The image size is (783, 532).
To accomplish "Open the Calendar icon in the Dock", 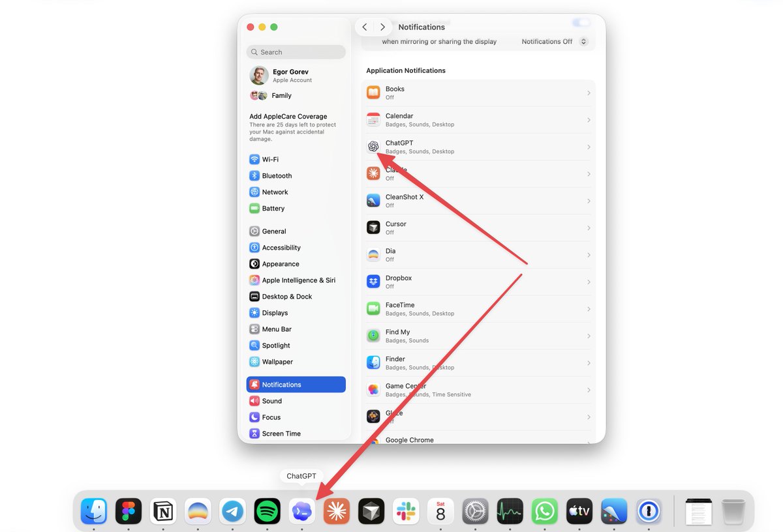I will (x=440, y=512).
